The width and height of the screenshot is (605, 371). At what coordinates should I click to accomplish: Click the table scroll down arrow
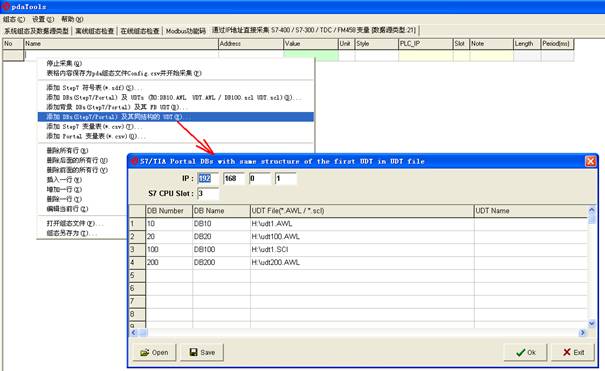tap(591, 324)
